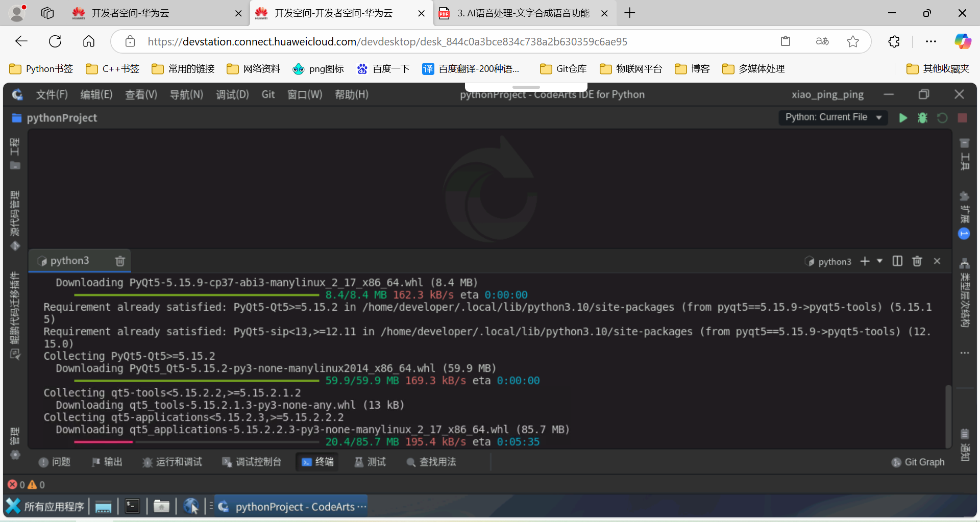The width and height of the screenshot is (980, 522).
Task: Run the current Python file
Action: click(902, 117)
